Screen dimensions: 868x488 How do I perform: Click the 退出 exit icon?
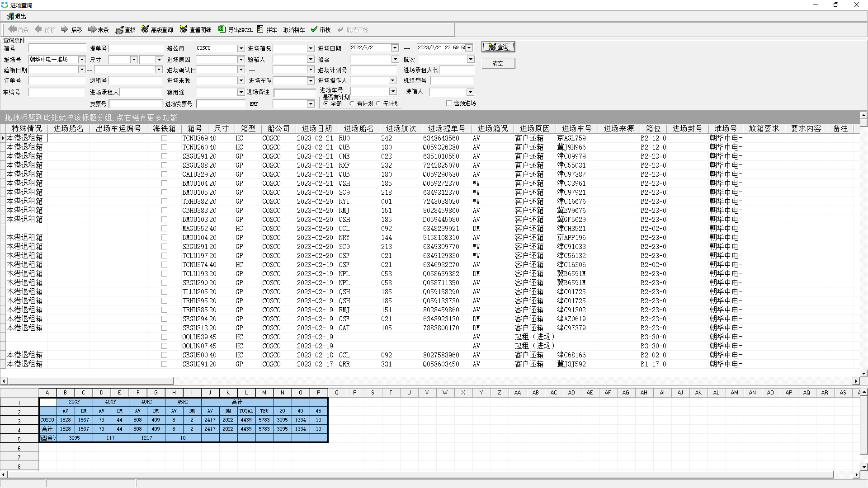coord(10,16)
